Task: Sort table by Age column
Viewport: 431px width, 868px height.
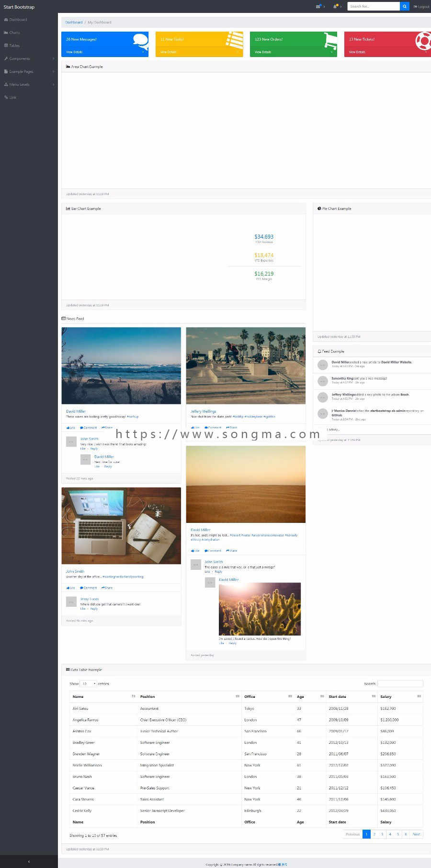Action: (310, 696)
